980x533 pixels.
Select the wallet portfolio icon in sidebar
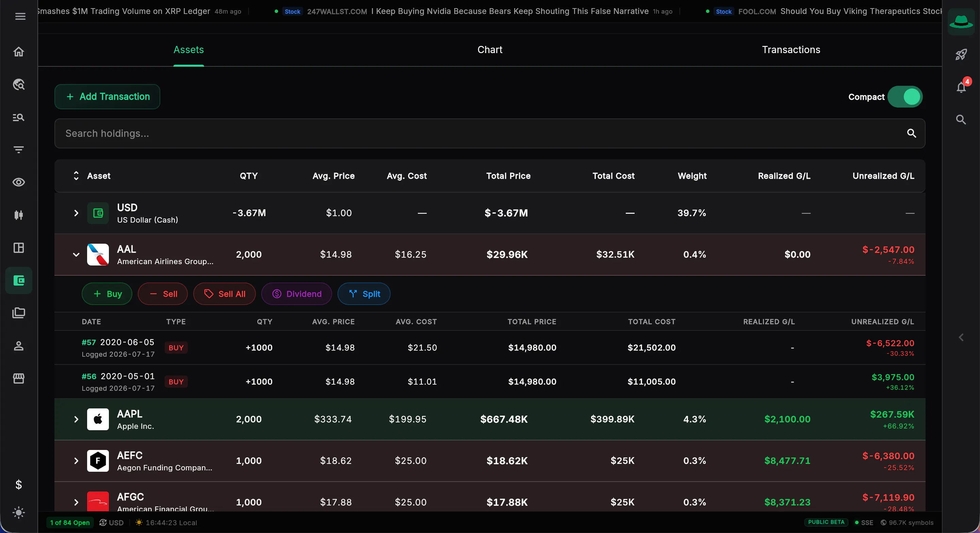click(x=19, y=281)
